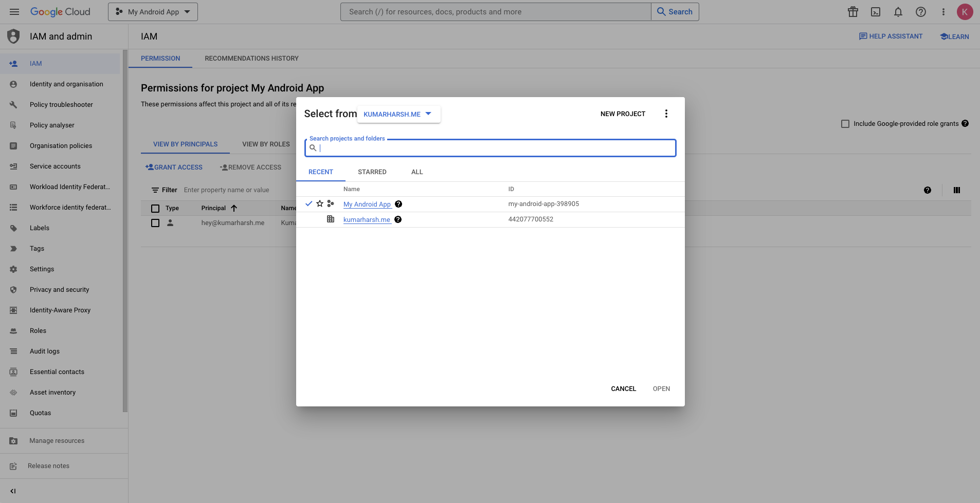Open the notifications bell
Screen dimensions: 980x503
[898, 11]
